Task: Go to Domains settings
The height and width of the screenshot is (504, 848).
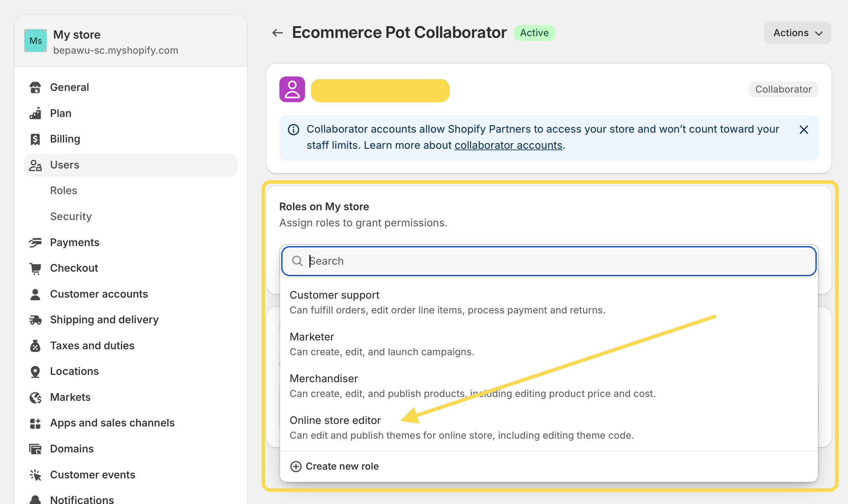Action: click(131, 449)
